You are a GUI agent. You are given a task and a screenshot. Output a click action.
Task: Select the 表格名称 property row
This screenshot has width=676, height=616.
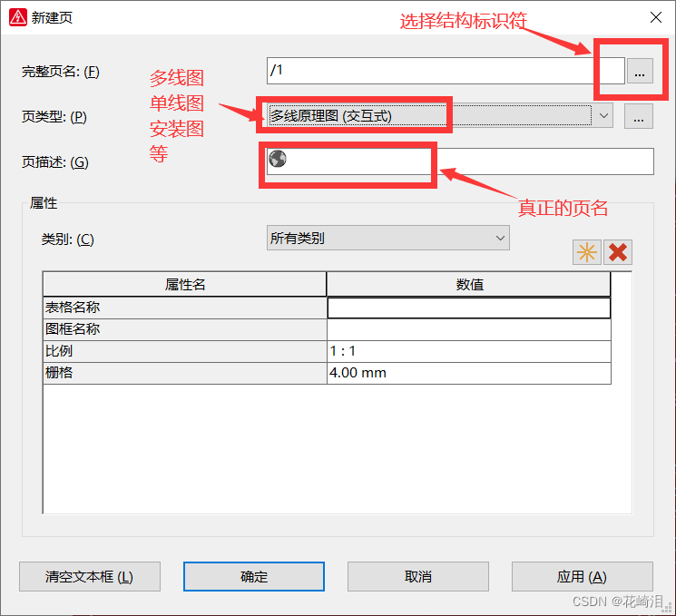pos(184,308)
